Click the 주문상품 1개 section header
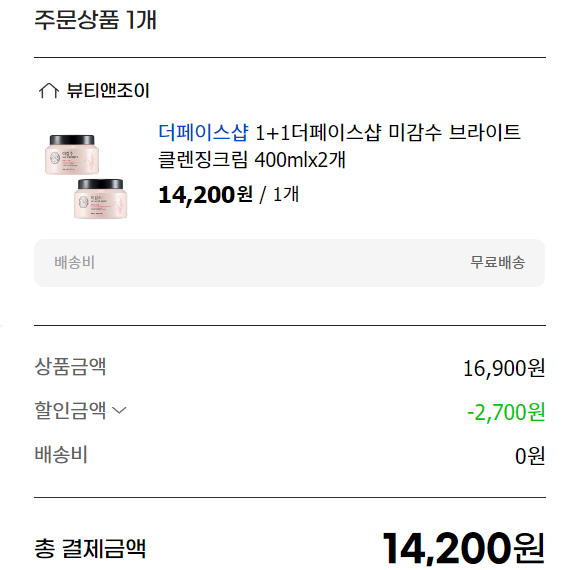 coord(95,20)
